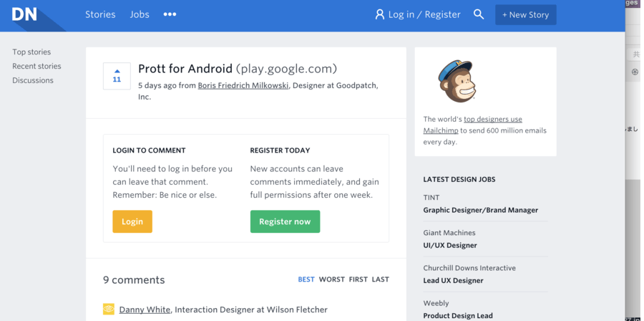Click the green Register now button

click(285, 221)
